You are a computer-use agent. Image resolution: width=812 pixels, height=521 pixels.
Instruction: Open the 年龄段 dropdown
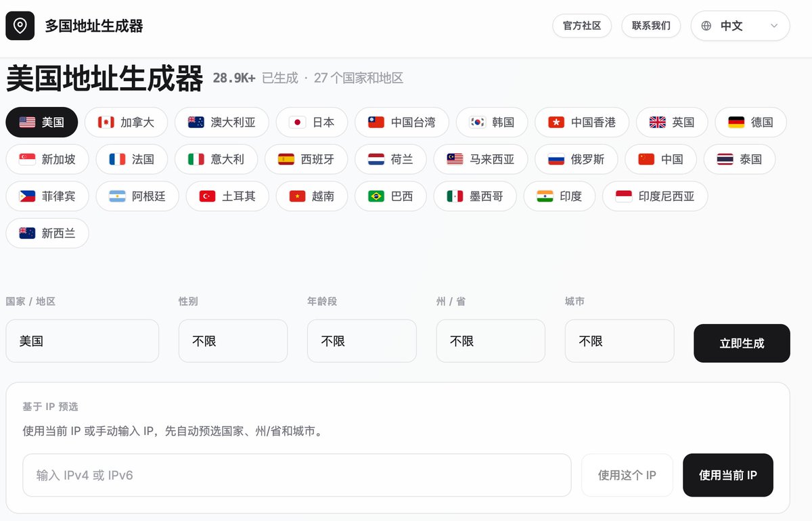pos(362,341)
